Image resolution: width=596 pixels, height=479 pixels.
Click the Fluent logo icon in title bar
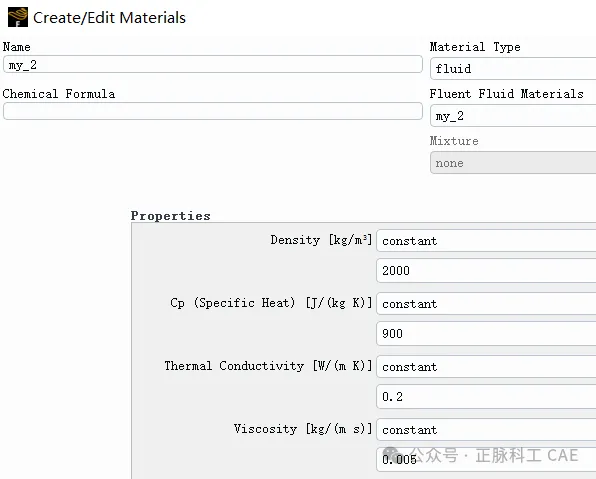coord(18,17)
